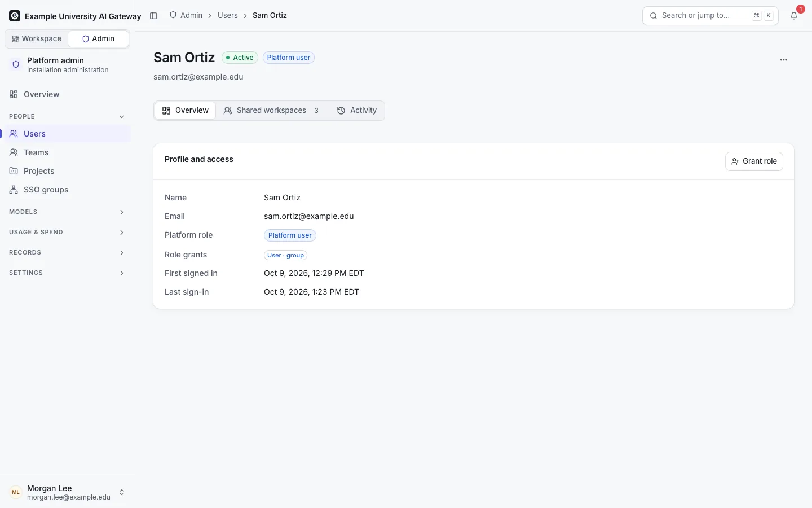Click the Active status badge
The height and width of the screenshot is (508, 812).
coord(240,58)
